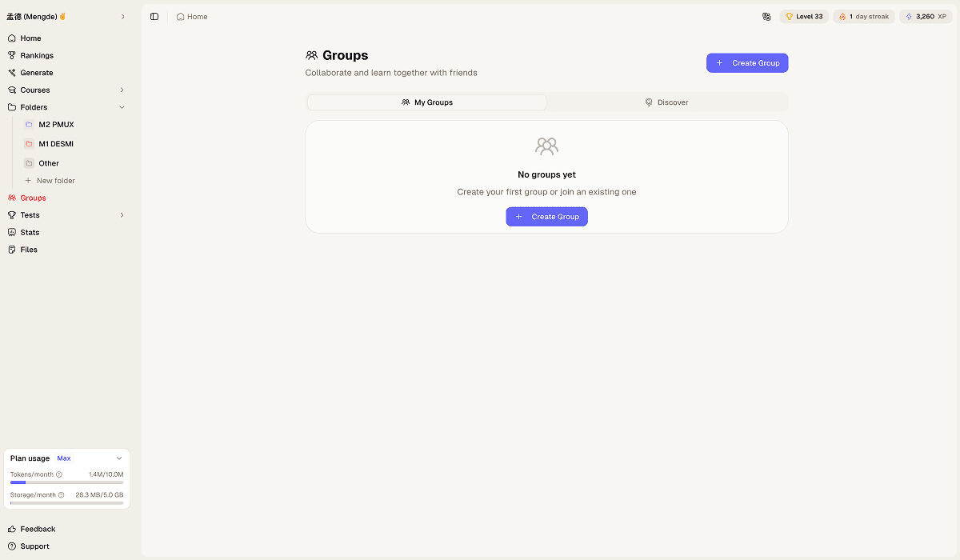Expand the Courses section
Image resolution: width=960 pixels, height=560 pixels.
pyautogui.click(x=121, y=90)
